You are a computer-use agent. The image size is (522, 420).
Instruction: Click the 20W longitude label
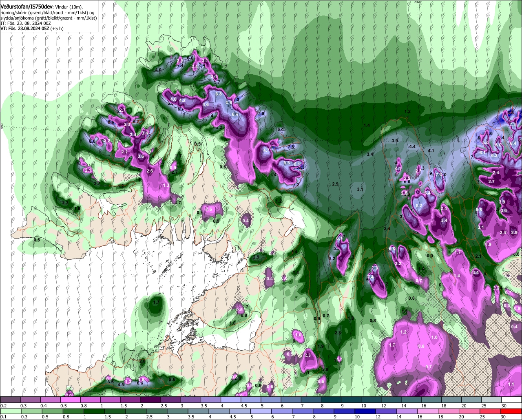pyautogui.click(x=416, y=2)
